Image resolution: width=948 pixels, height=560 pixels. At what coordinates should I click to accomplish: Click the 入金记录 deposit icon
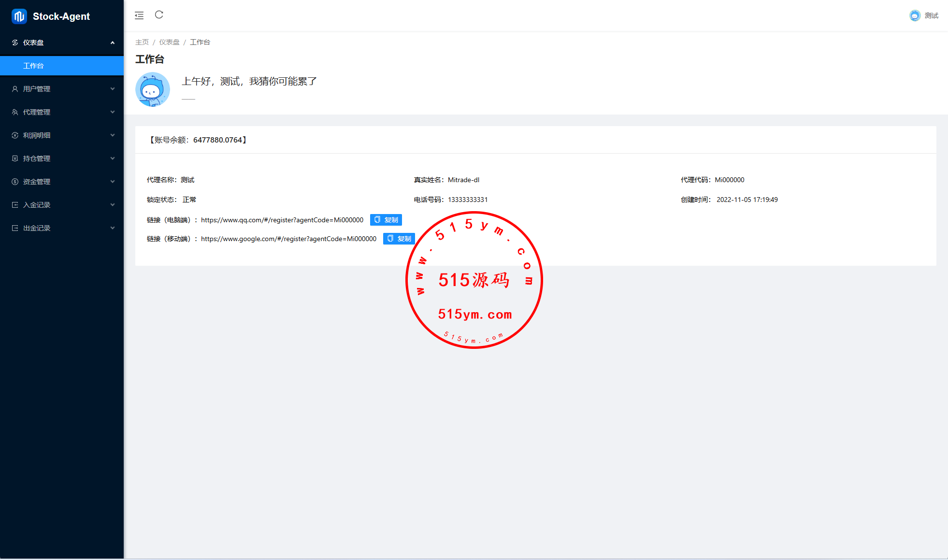coord(15,205)
